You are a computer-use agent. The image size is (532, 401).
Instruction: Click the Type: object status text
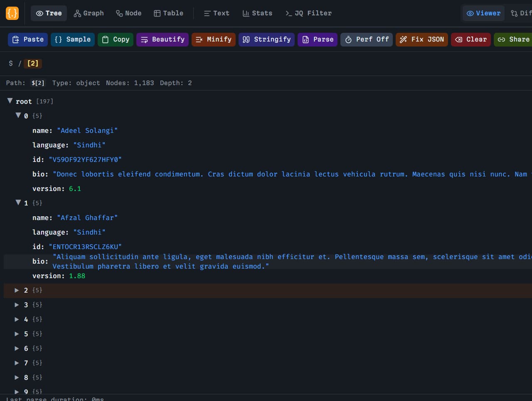[76, 83]
